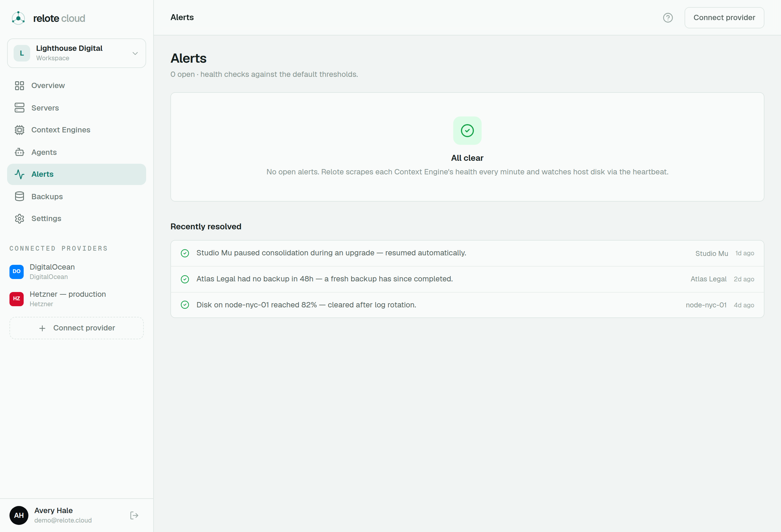This screenshot has height=532, width=781.
Task: Click the Recently resolved heading
Action: tap(206, 227)
